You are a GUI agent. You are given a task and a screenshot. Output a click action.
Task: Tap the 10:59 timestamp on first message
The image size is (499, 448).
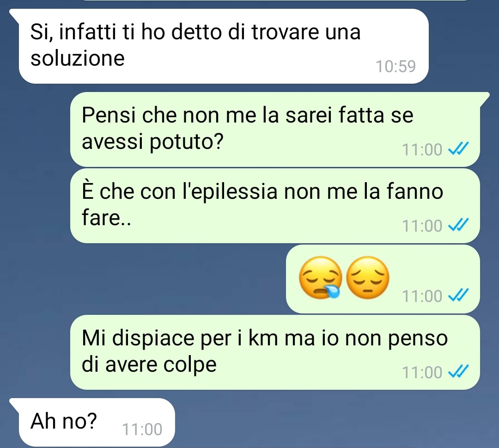click(x=396, y=66)
